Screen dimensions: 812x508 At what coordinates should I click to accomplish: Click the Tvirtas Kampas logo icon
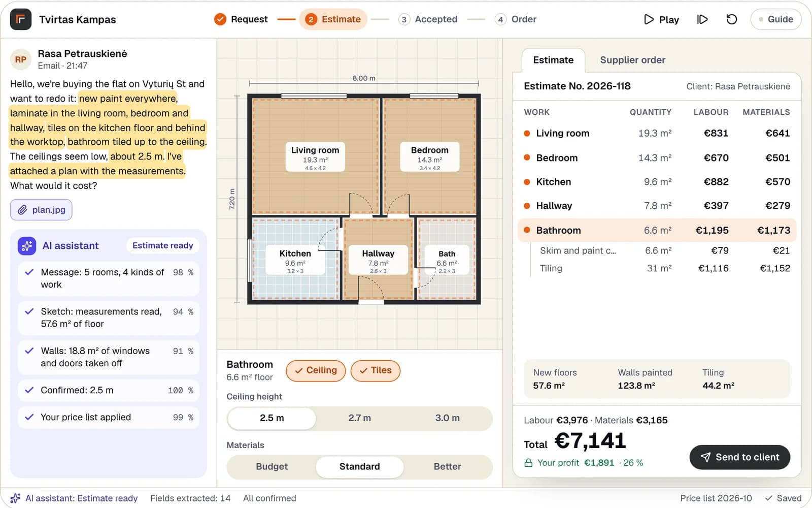click(21, 19)
